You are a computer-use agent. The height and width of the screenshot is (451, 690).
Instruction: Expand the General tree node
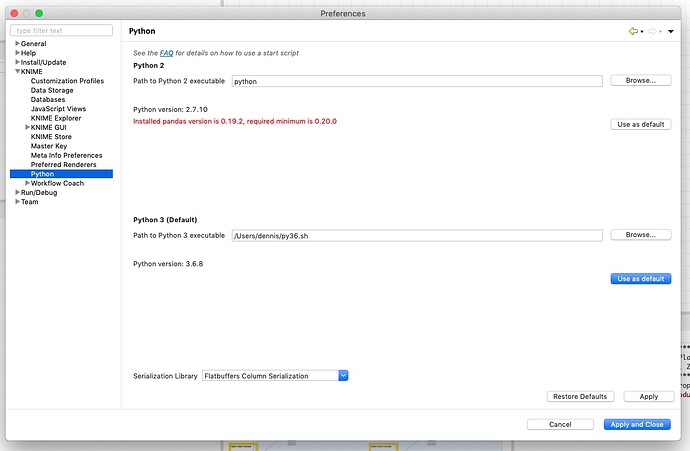tap(17, 44)
